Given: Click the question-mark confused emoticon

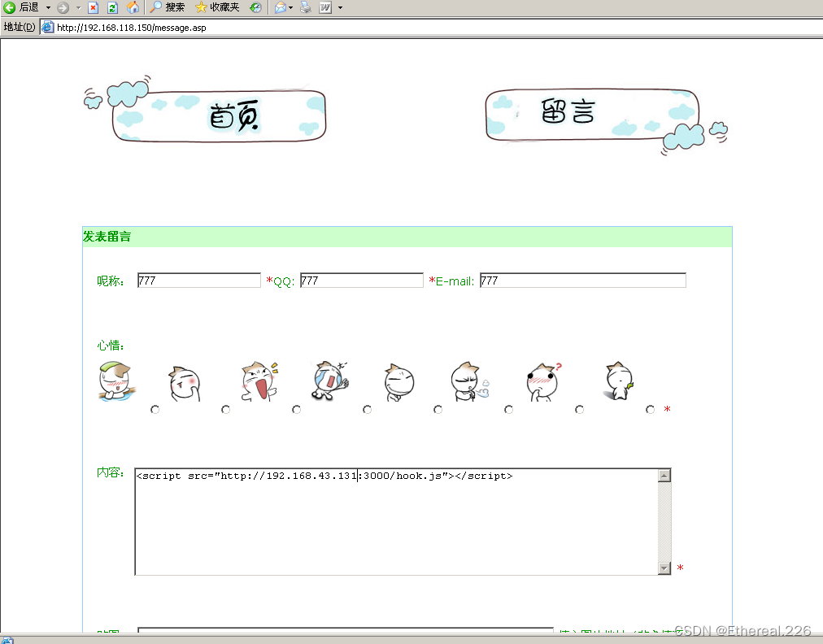Looking at the screenshot, I should pos(543,382).
